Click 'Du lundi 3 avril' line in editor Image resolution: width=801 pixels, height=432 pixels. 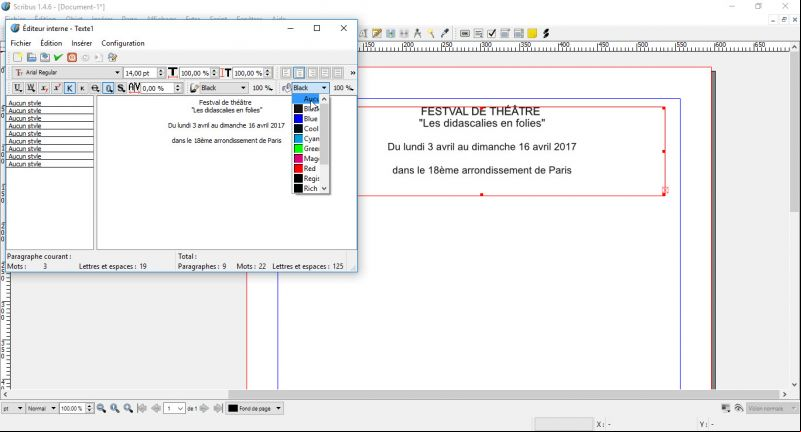226,125
